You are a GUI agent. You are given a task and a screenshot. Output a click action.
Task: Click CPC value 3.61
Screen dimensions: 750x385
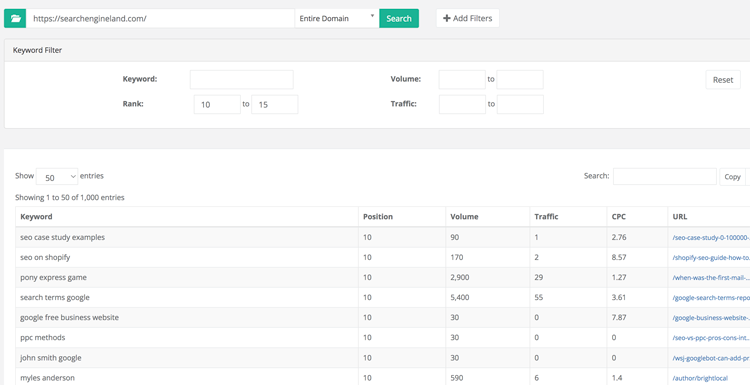pos(619,297)
